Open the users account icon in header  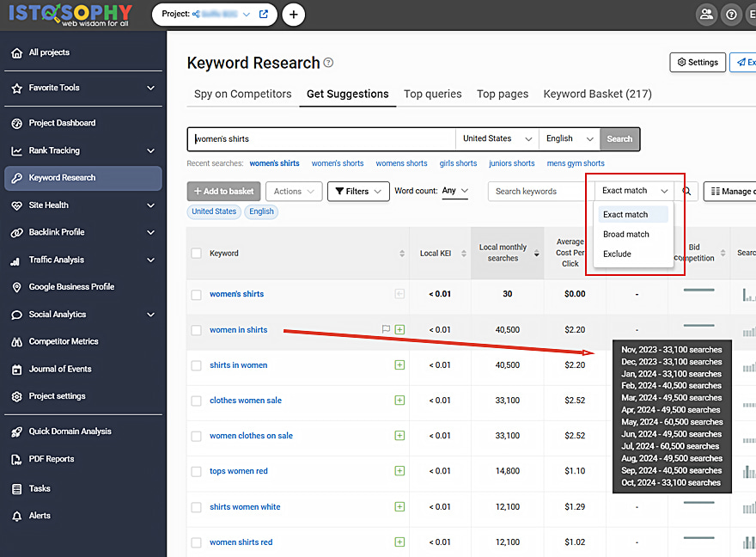(x=706, y=15)
